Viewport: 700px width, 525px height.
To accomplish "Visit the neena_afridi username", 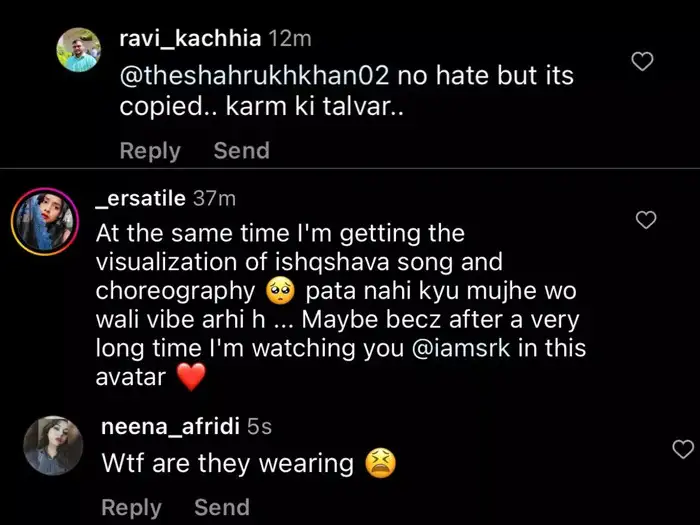I will [x=170, y=427].
